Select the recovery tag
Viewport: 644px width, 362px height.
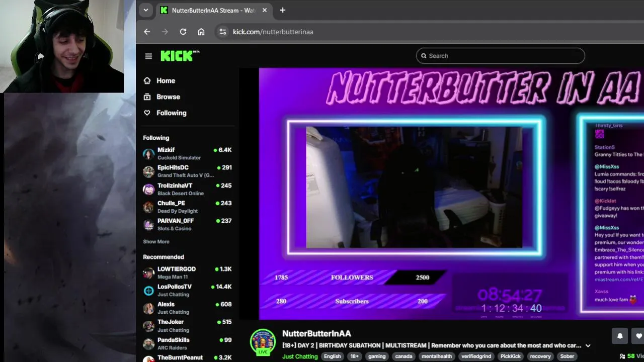(x=540, y=356)
